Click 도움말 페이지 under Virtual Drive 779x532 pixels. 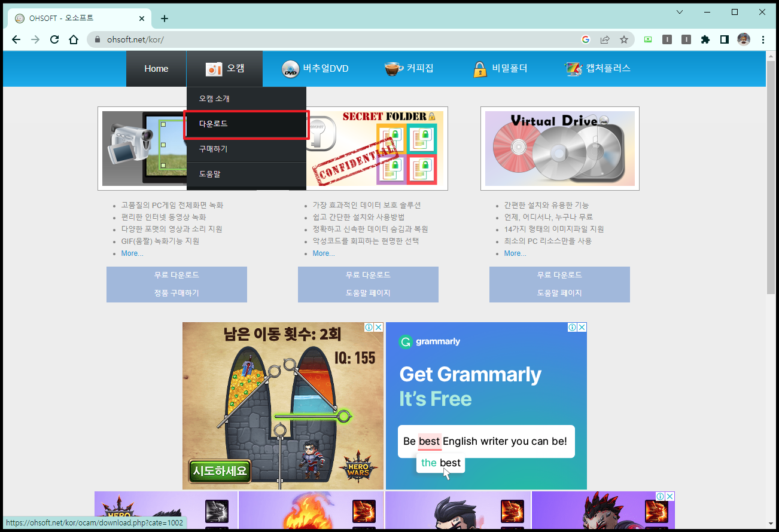[559, 293]
